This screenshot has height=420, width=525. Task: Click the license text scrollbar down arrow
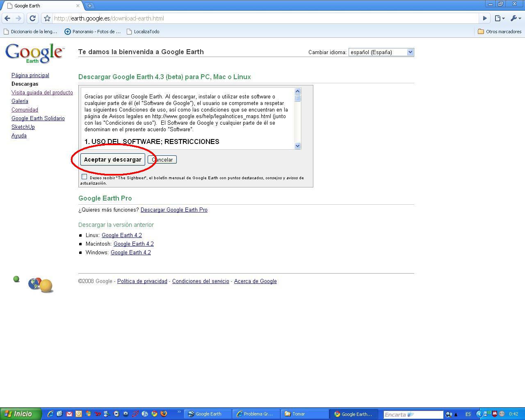(x=298, y=146)
